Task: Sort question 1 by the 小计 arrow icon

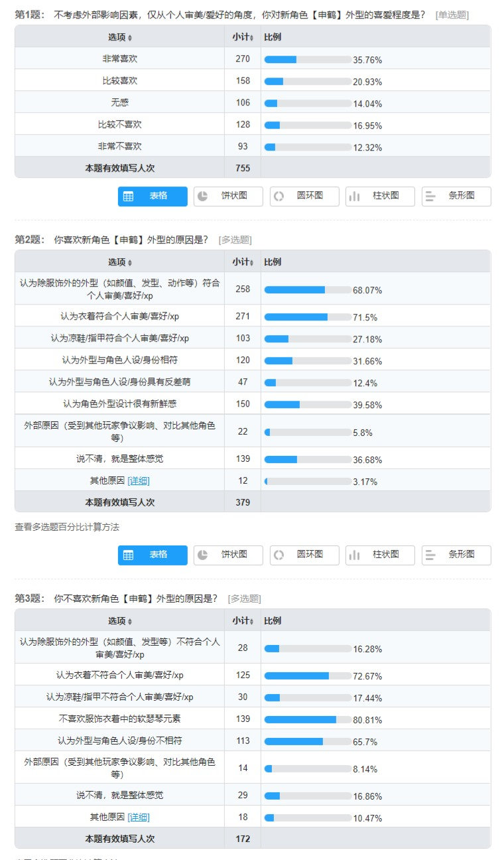Action: click(250, 37)
